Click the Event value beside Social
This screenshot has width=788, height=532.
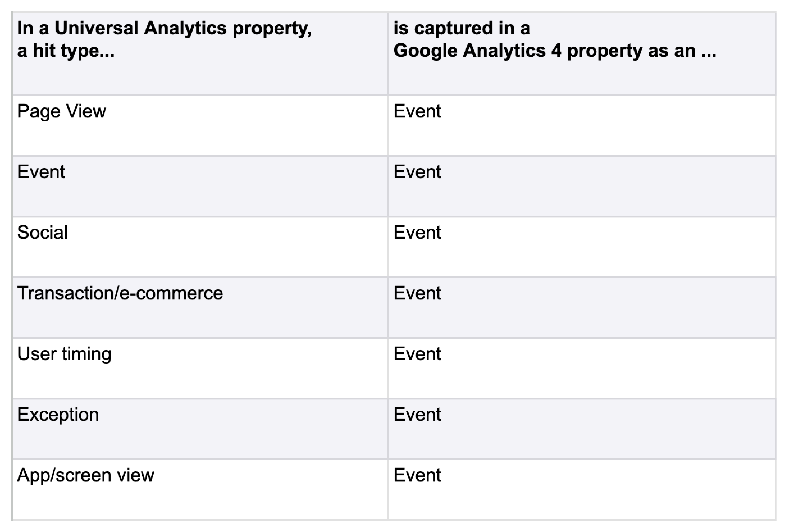tap(417, 233)
